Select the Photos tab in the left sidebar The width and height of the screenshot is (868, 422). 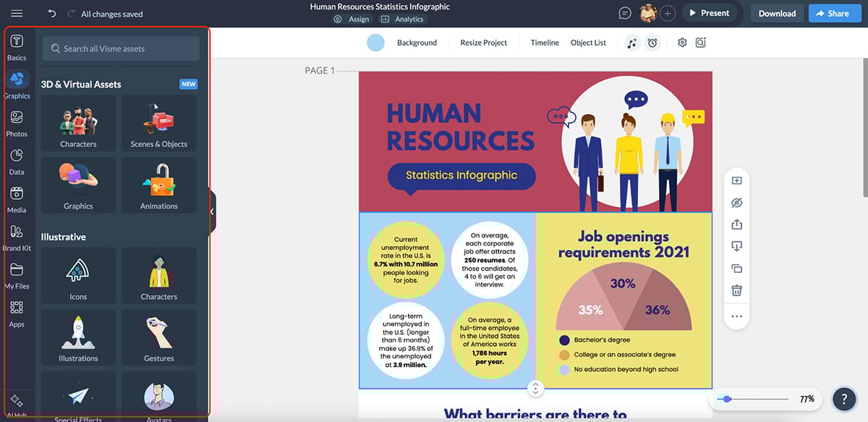[17, 122]
